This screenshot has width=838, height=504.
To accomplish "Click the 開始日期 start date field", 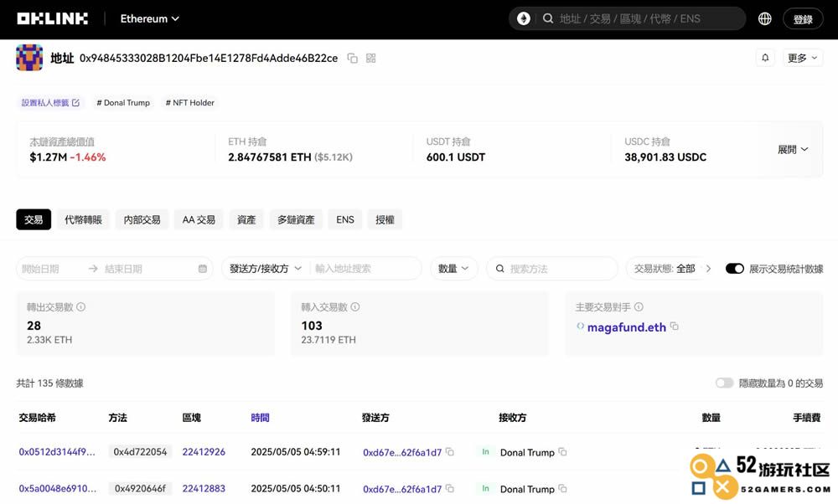I will (x=40, y=269).
